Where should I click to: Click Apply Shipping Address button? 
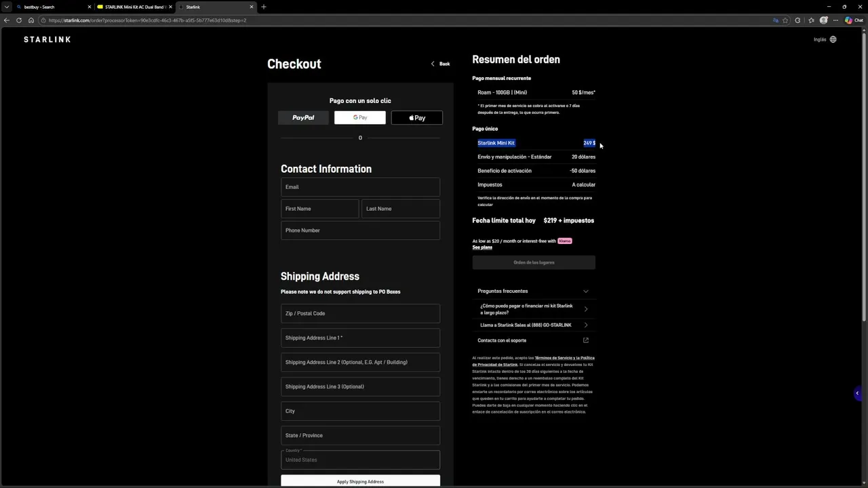tap(360, 481)
